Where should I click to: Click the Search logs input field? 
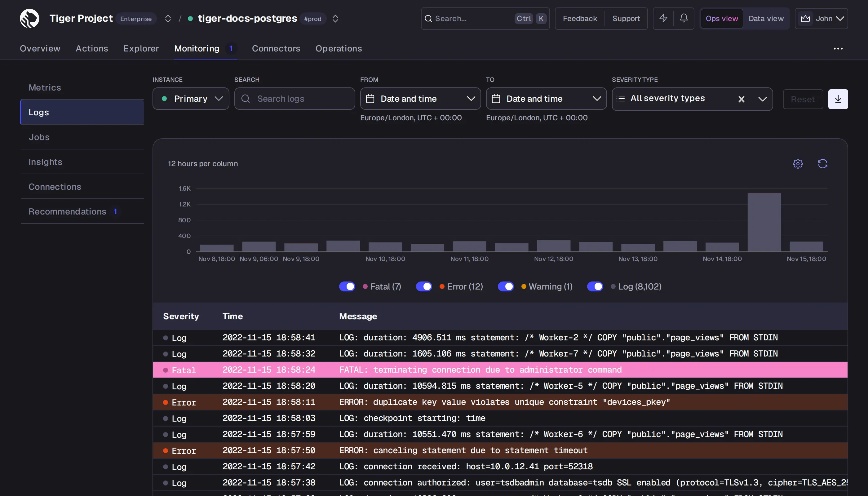tap(294, 99)
